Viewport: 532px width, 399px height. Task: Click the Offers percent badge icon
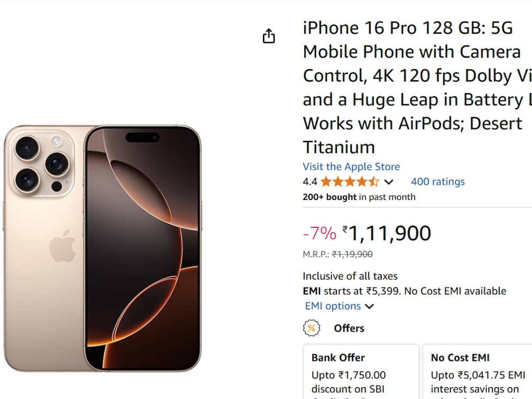pyautogui.click(x=311, y=328)
